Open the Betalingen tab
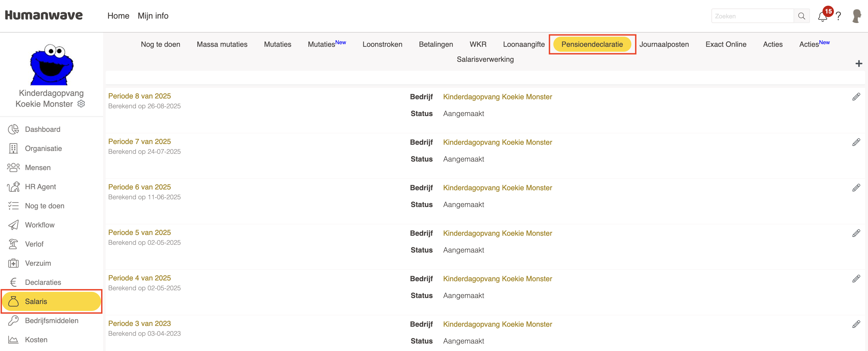The width and height of the screenshot is (868, 351). point(436,44)
